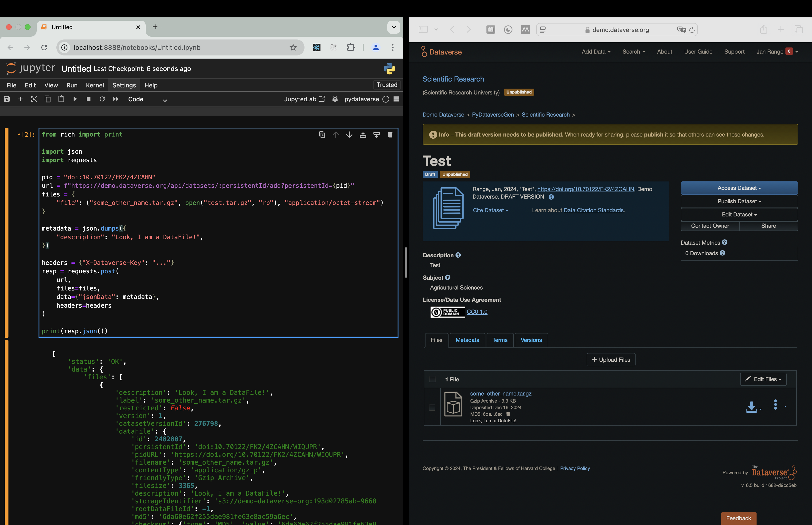This screenshot has width=812, height=525.
Task: Delete the cell using trash icon
Action: tap(390, 135)
